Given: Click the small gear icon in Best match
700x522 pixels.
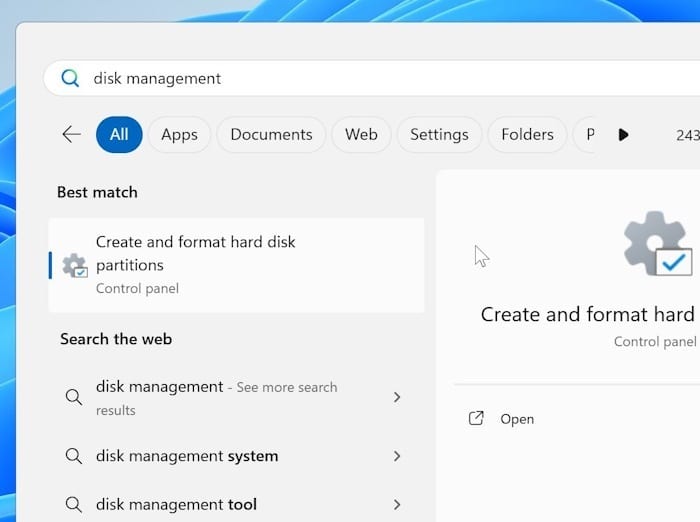Looking at the screenshot, I should click(74, 265).
